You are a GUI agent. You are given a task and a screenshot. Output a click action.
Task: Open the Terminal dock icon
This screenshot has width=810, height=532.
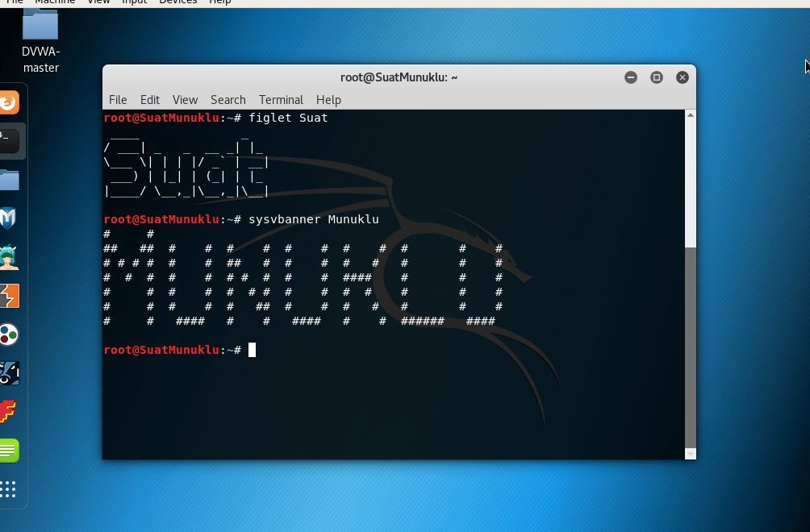[x=10, y=141]
